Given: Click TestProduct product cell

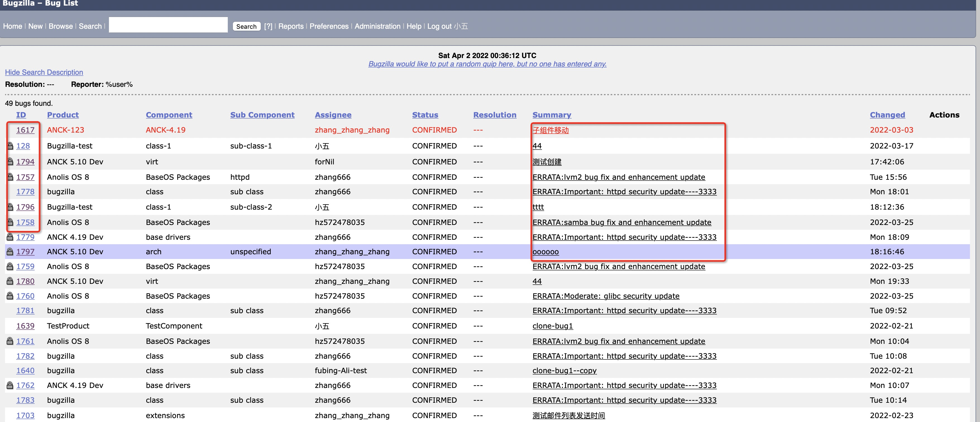Looking at the screenshot, I should click(x=68, y=326).
